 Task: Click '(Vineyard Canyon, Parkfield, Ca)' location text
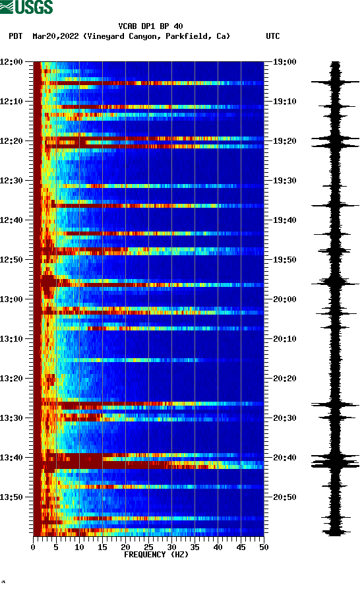157,36
